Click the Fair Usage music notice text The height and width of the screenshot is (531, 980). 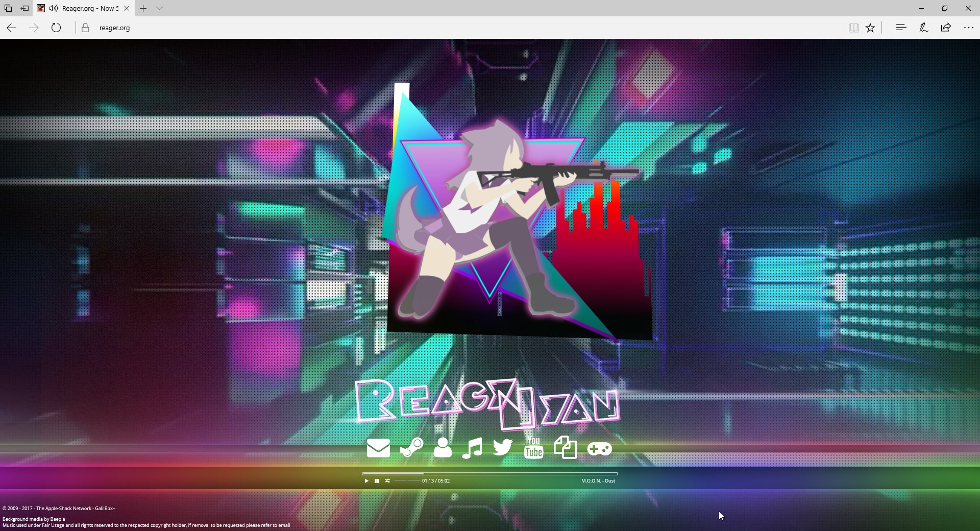click(x=146, y=525)
